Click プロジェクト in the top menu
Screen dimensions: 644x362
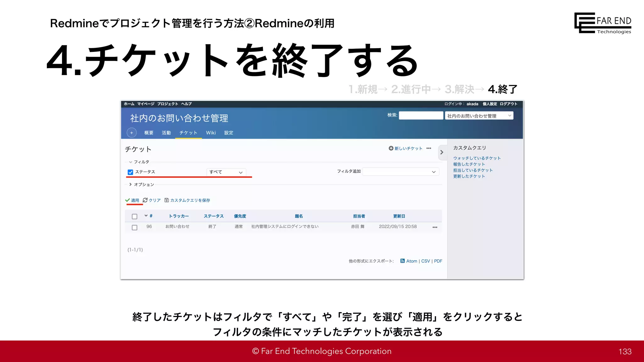pos(168,104)
